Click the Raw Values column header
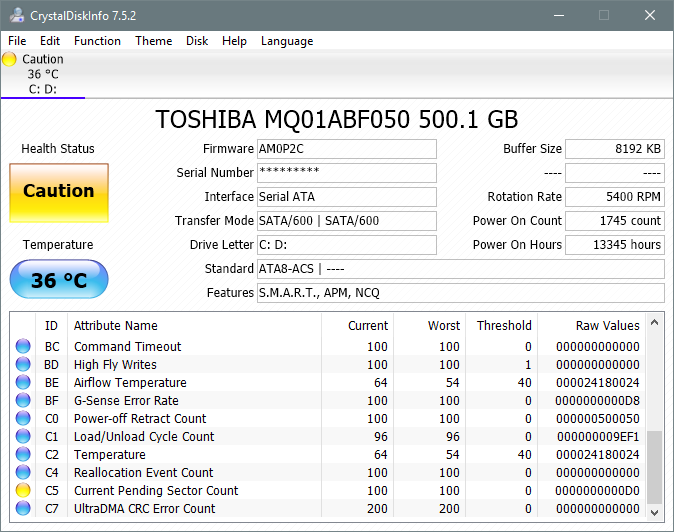 [x=591, y=325]
